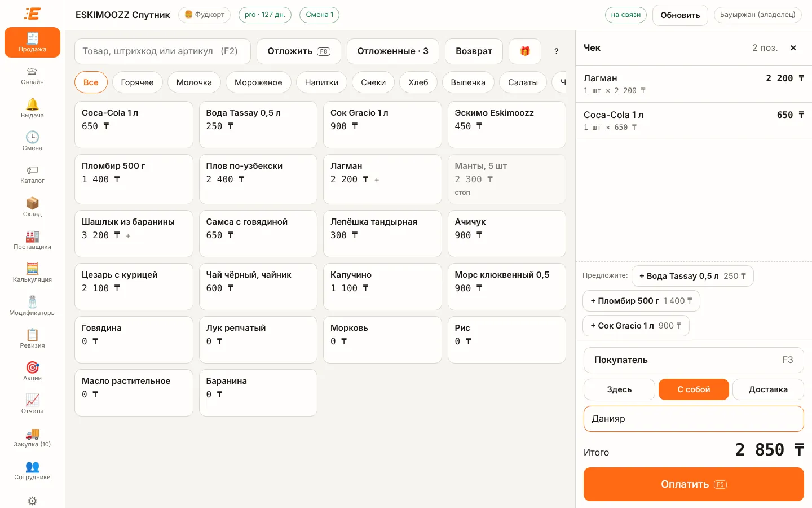812x508 pixels.
Task: Open the help question mark button
Action: click(557, 51)
